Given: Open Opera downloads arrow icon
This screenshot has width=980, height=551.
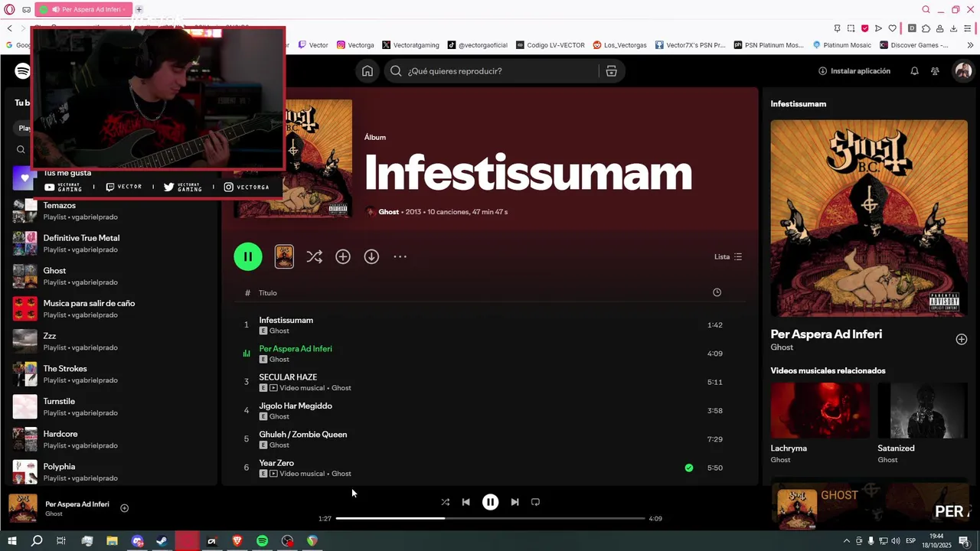Looking at the screenshot, I should [x=953, y=28].
